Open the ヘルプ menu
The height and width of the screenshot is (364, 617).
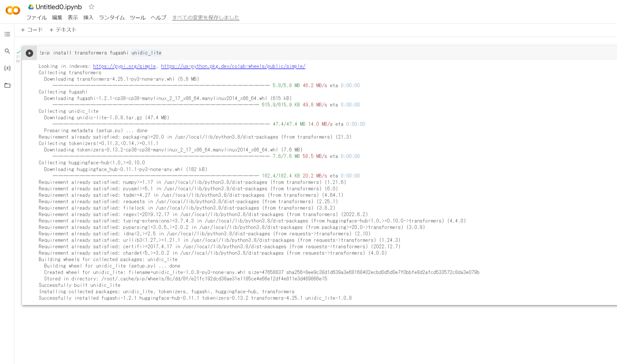point(158,17)
